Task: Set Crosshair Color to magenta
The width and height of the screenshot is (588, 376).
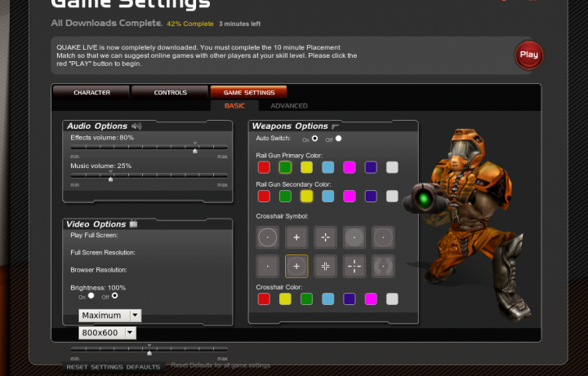Action: (371, 299)
